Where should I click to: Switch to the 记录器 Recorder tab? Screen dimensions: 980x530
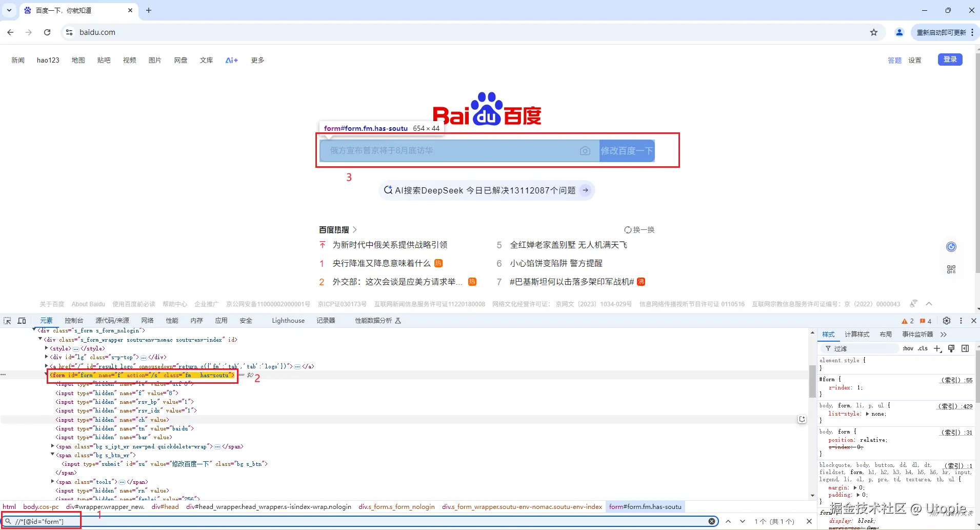[x=326, y=321]
